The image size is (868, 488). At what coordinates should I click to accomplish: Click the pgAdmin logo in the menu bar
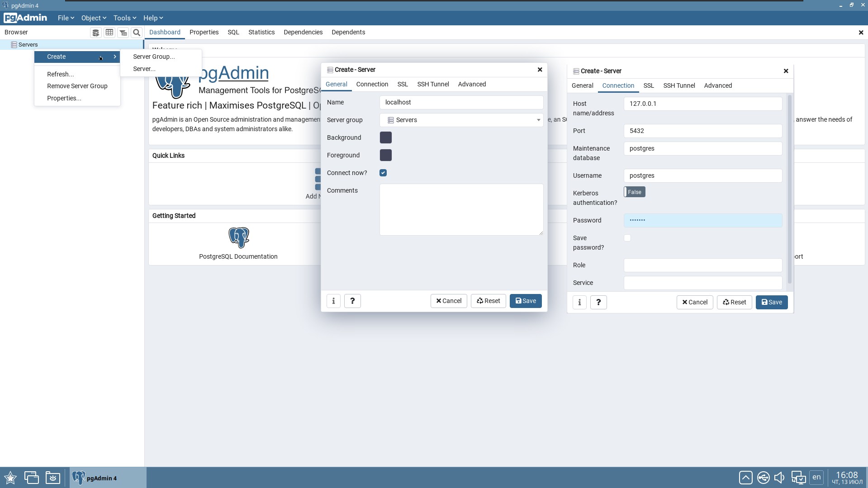(x=25, y=18)
